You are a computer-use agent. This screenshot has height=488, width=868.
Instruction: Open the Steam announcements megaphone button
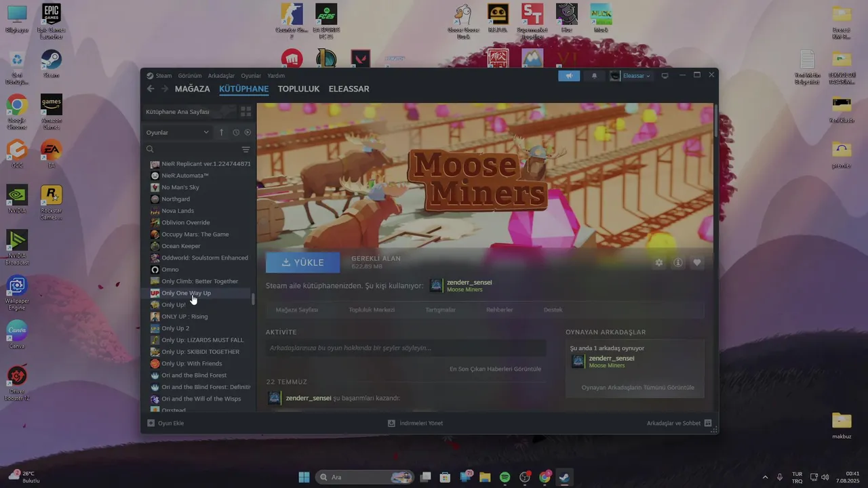click(x=569, y=76)
